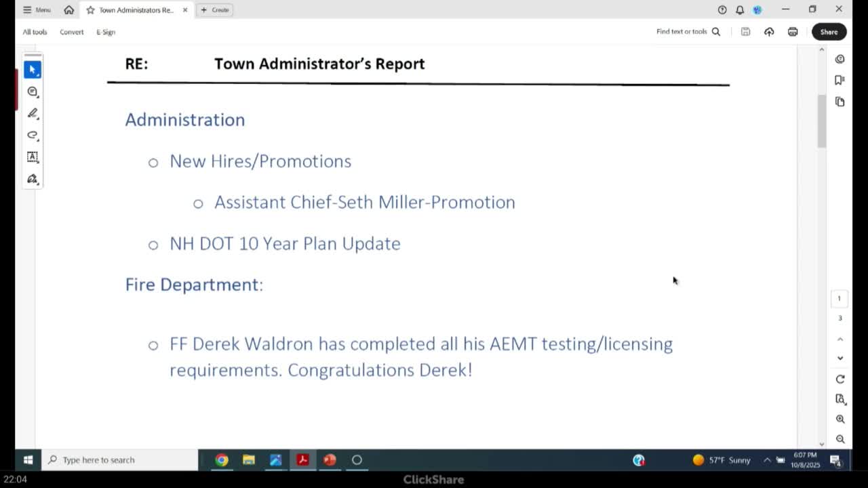
Task: Close the Town Administrators Report tab
Action: pyautogui.click(x=185, y=10)
